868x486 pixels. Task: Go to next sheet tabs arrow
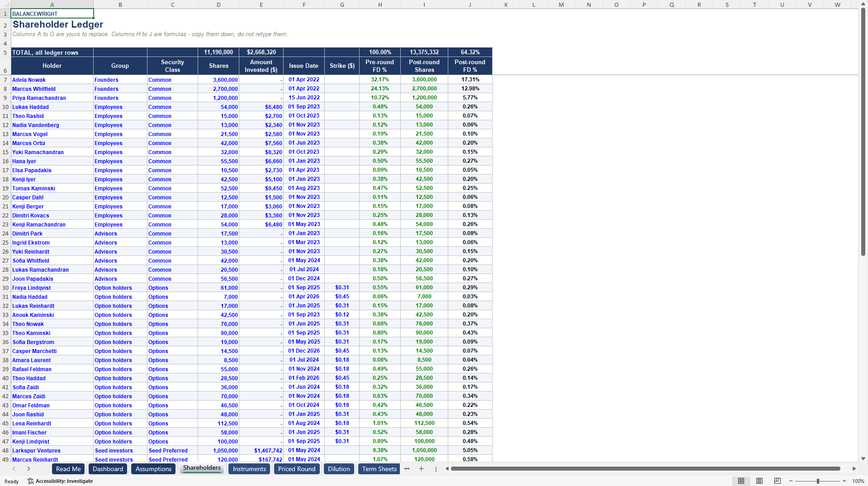(28, 469)
